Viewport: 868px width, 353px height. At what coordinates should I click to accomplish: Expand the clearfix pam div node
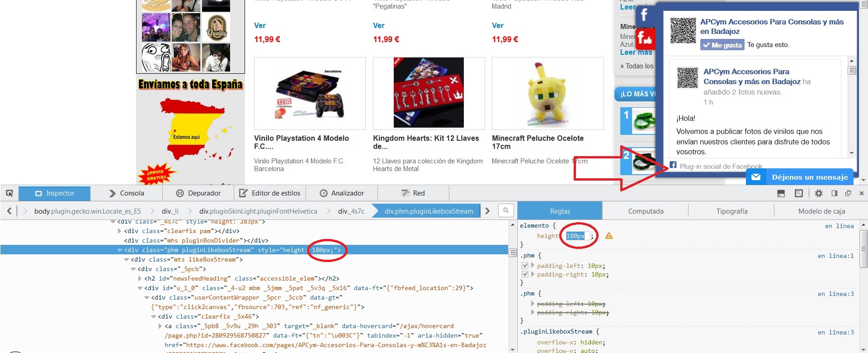pyautogui.click(x=119, y=231)
